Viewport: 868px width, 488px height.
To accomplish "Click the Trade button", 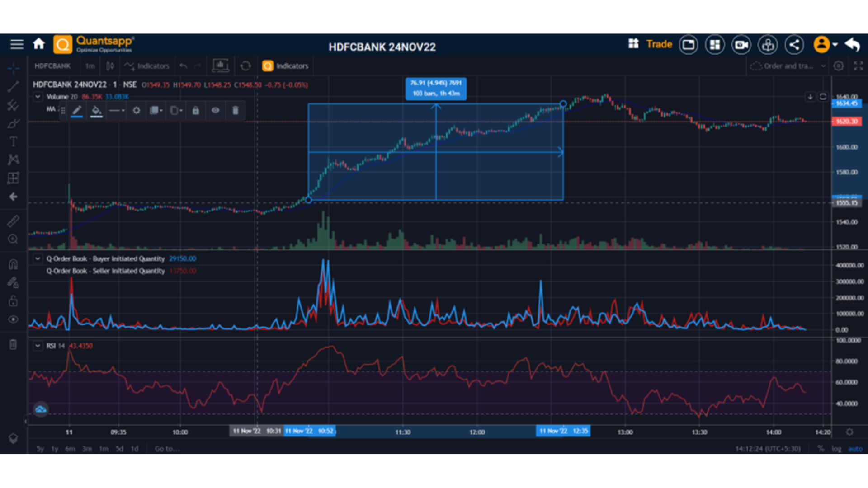I will 659,44.
